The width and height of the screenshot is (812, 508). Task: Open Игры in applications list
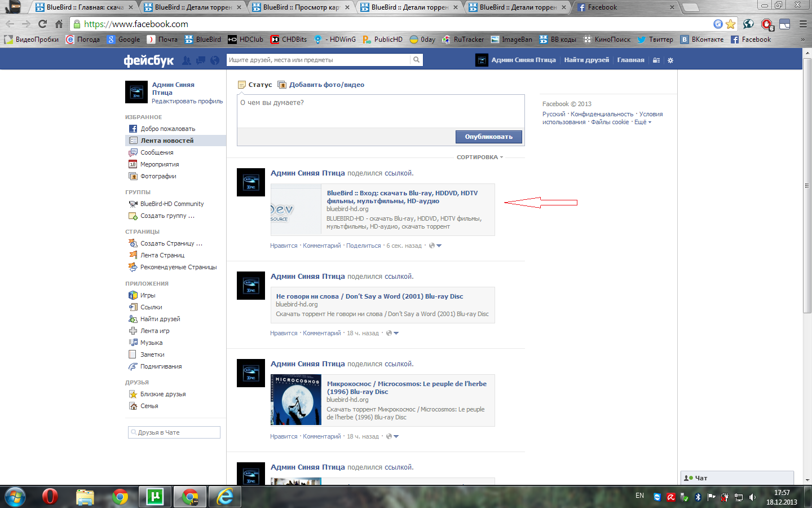click(148, 295)
